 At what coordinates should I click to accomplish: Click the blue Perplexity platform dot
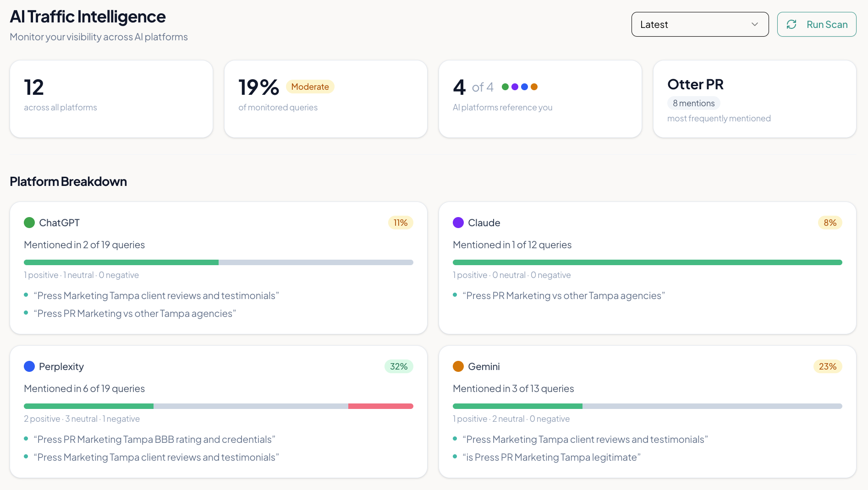point(29,366)
